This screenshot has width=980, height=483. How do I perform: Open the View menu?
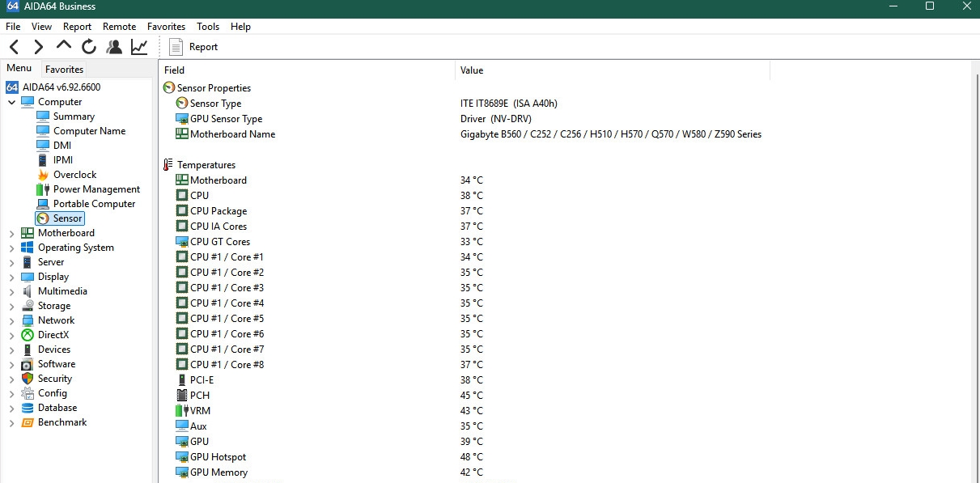click(42, 27)
